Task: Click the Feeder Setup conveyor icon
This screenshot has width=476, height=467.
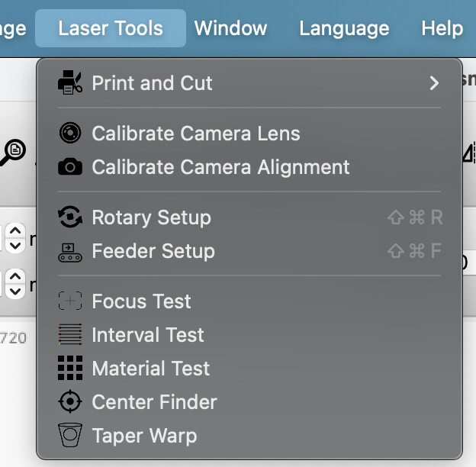Action: (x=70, y=253)
